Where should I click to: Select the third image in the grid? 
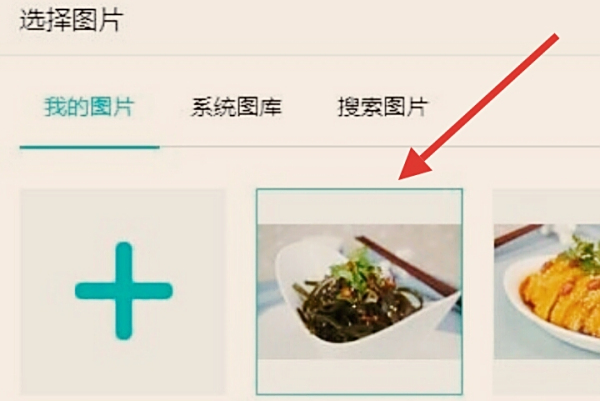546,291
